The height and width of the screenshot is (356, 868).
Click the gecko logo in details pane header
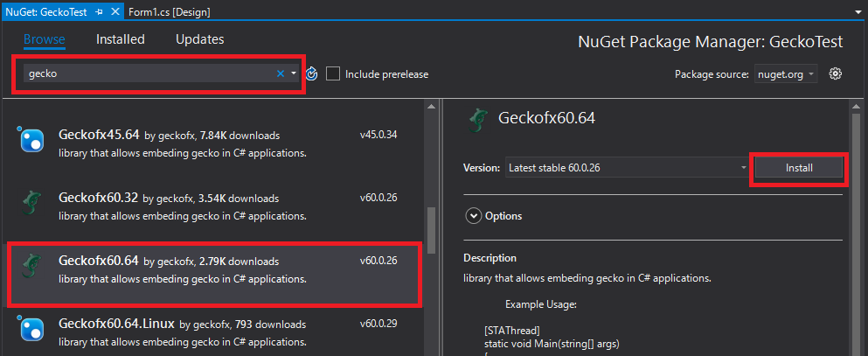[x=478, y=120]
